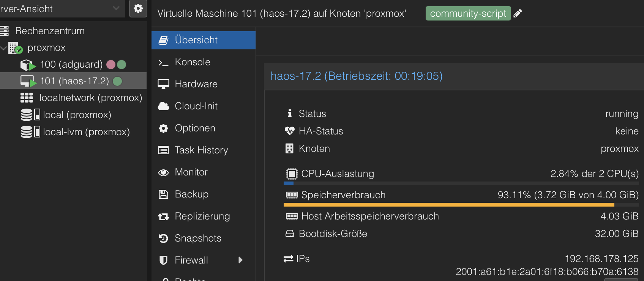The width and height of the screenshot is (644, 281).
Task: Open the Übersicht tab
Action: pos(204,40)
